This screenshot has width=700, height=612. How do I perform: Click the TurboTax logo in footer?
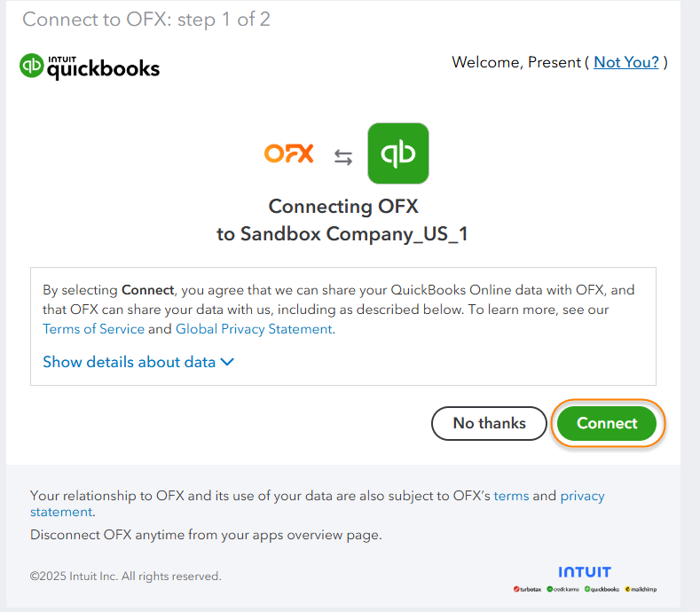[528, 589]
